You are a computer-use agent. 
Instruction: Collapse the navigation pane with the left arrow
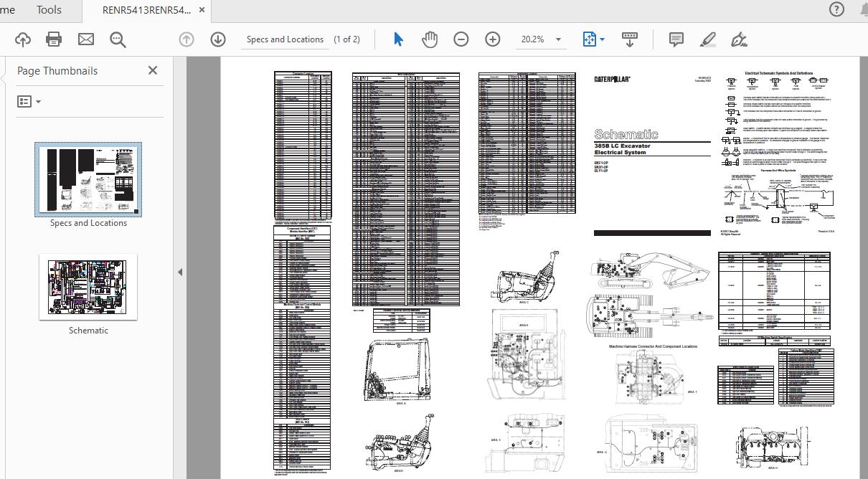[x=180, y=272]
